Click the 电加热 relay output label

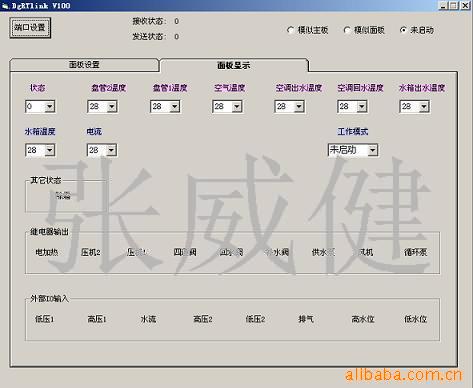coord(47,252)
